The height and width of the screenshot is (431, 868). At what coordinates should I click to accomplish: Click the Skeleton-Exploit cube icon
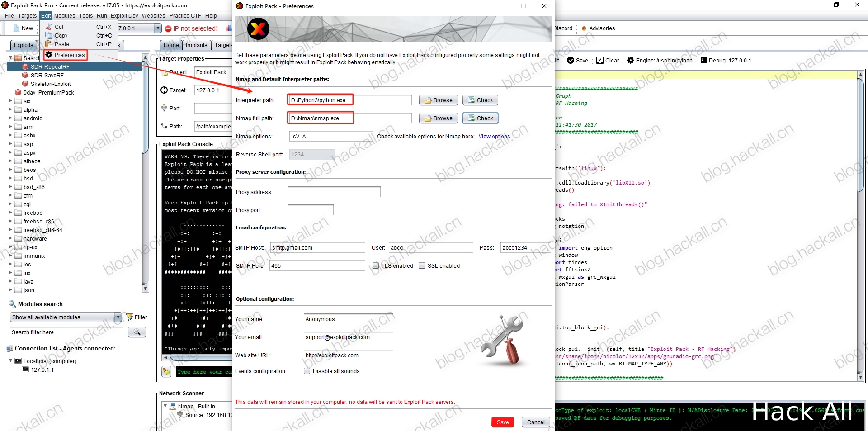(x=25, y=84)
